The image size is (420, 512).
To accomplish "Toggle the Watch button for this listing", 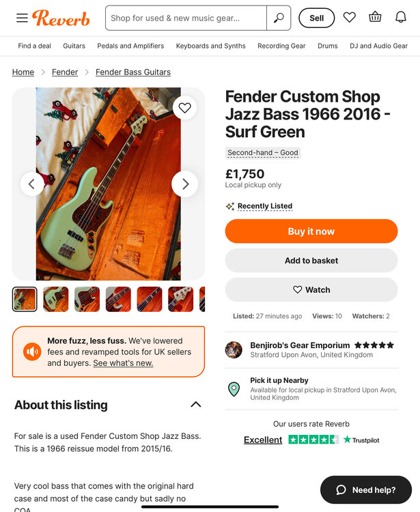I will tap(311, 289).
